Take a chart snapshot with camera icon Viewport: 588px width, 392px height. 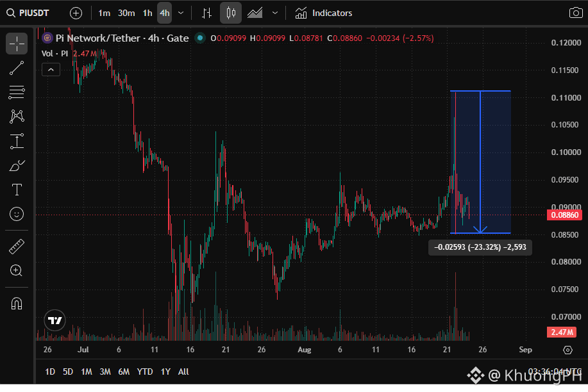click(x=576, y=13)
